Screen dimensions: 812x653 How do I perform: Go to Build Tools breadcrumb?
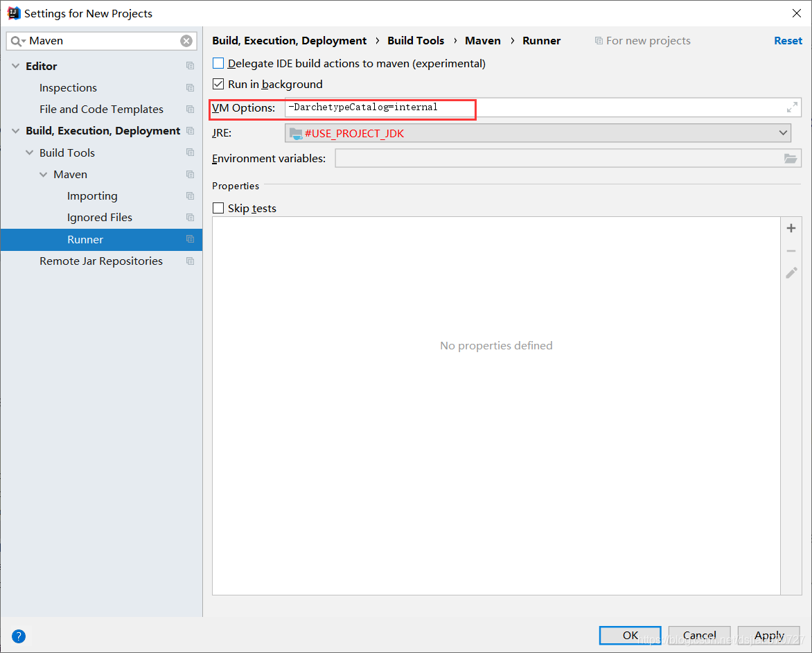[416, 40]
